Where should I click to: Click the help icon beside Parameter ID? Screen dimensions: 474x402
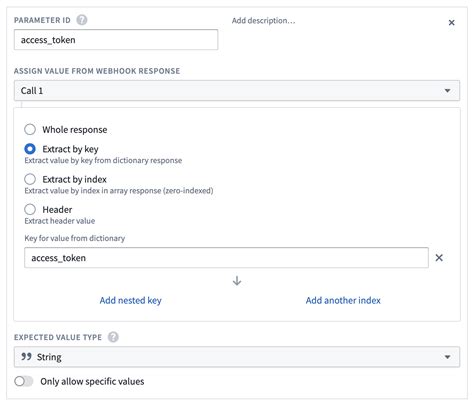[x=82, y=20]
